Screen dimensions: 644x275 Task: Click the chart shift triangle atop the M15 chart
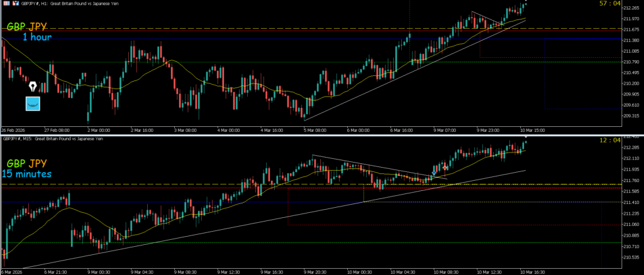click(x=526, y=139)
